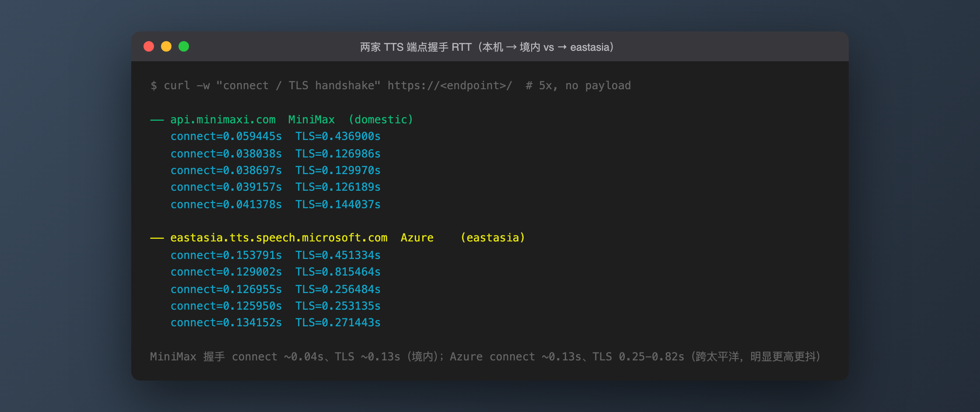Click the MiniMax summary line at the bottom
This screenshot has width=980, height=412.
485,356
